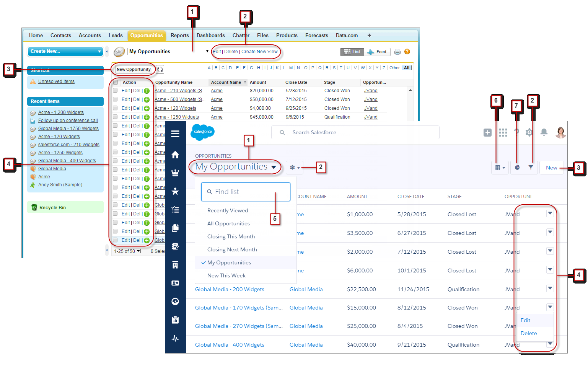588x365 pixels.
Task: Click in the Search Salesforce field
Action: click(x=355, y=132)
